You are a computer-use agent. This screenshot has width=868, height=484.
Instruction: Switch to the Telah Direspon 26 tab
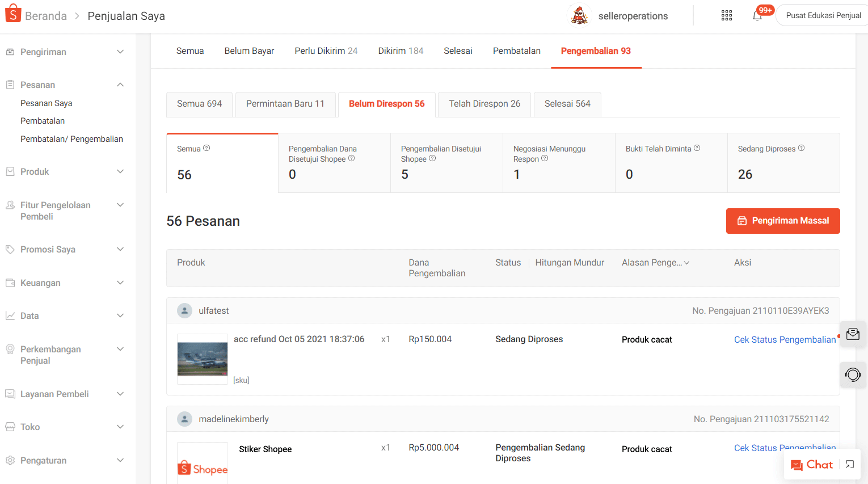(484, 104)
